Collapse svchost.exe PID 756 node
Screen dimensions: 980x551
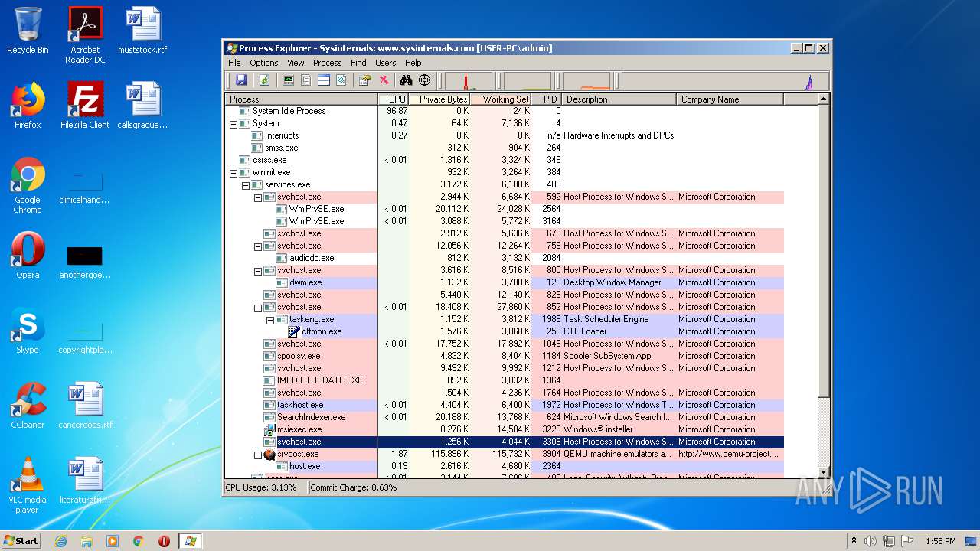click(258, 246)
